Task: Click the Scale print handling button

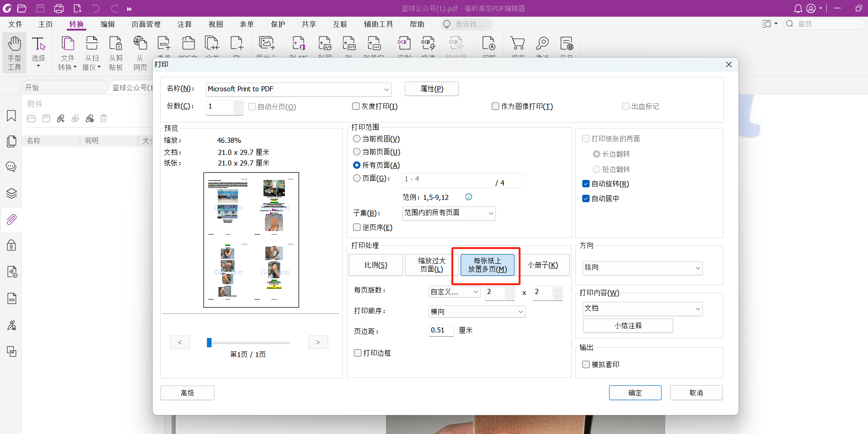Action: coord(376,265)
